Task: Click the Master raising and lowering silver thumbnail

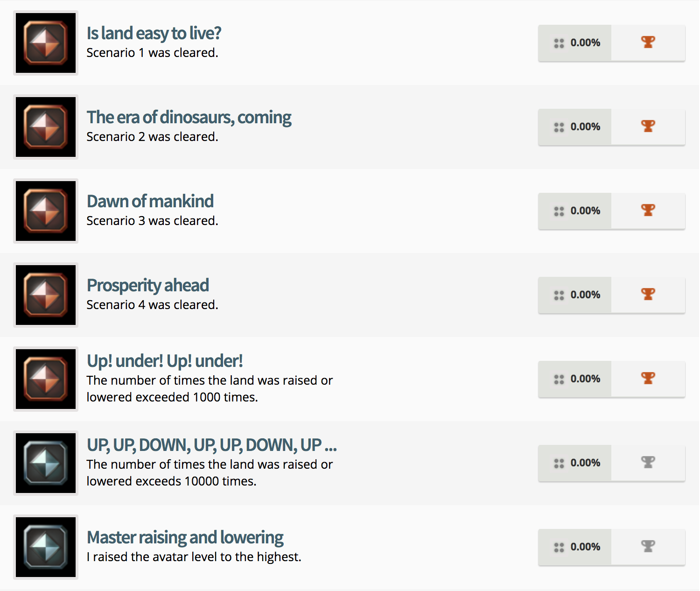Action: 46,547
